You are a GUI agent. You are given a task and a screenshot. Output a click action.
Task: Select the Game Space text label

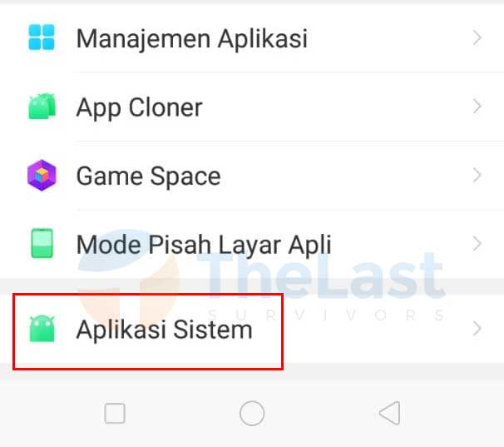pos(149,176)
